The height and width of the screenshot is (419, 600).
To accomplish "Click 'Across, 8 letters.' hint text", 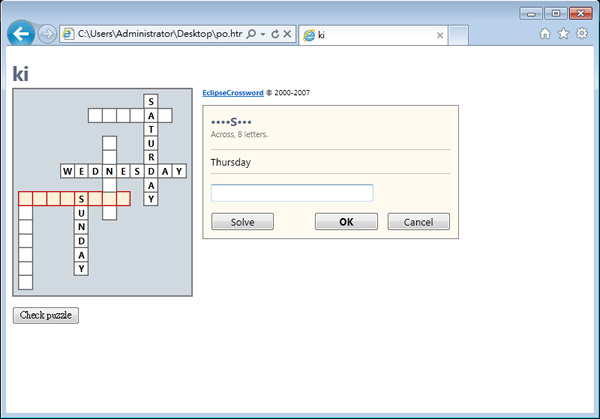I will (239, 134).
